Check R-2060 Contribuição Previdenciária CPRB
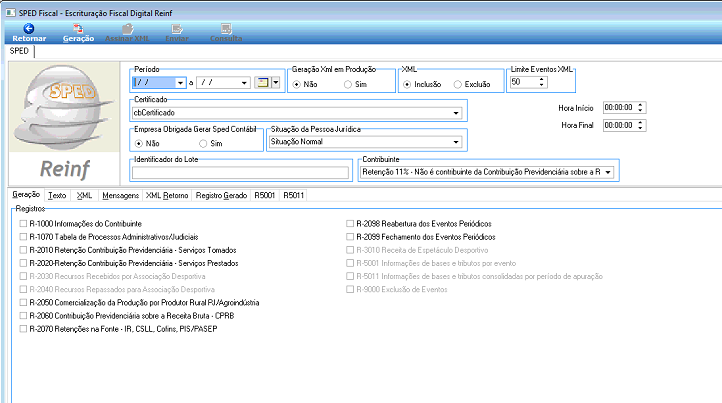Viewport: 722px width, 403px height. tap(23, 316)
